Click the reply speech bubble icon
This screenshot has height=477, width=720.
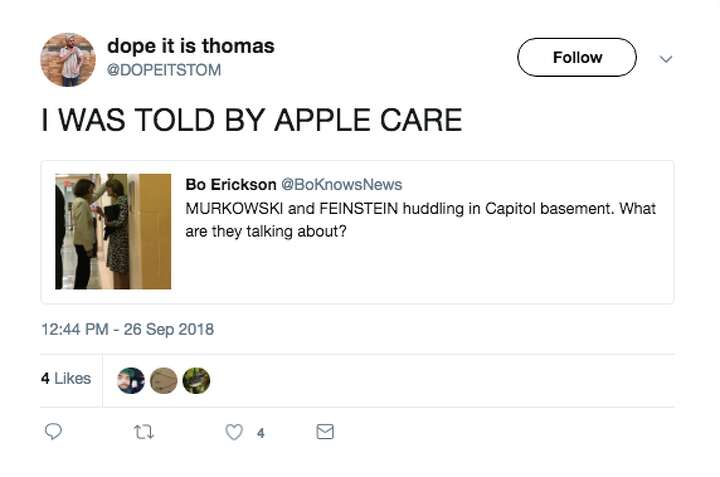pyautogui.click(x=54, y=432)
